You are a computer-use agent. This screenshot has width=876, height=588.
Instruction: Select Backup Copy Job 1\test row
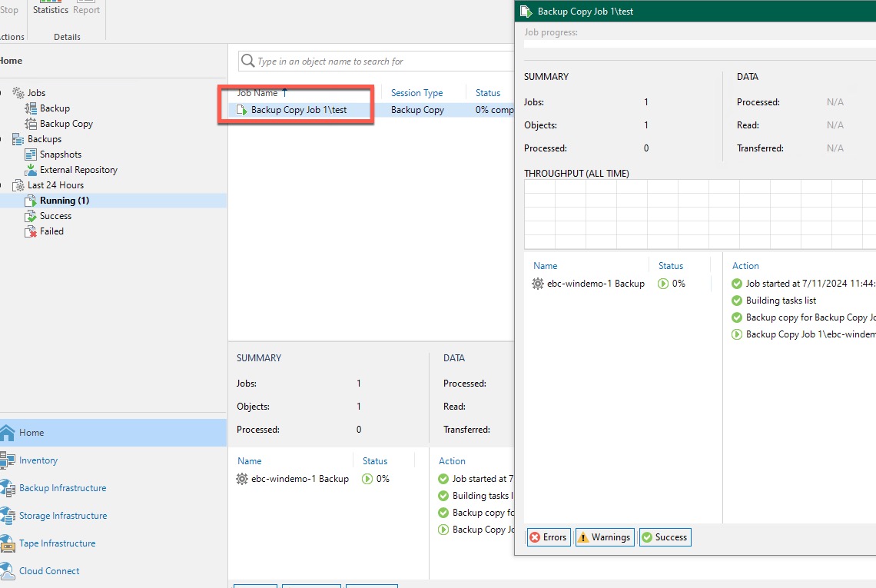click(299, 110)
